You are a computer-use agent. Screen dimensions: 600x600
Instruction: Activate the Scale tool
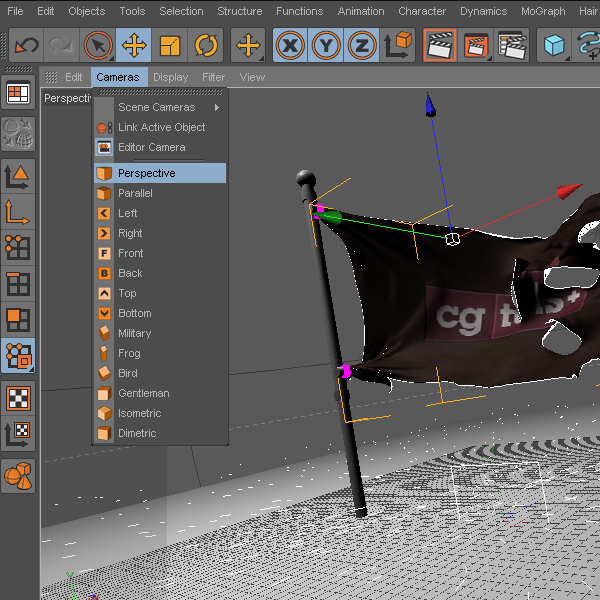(x=170, y=45)
